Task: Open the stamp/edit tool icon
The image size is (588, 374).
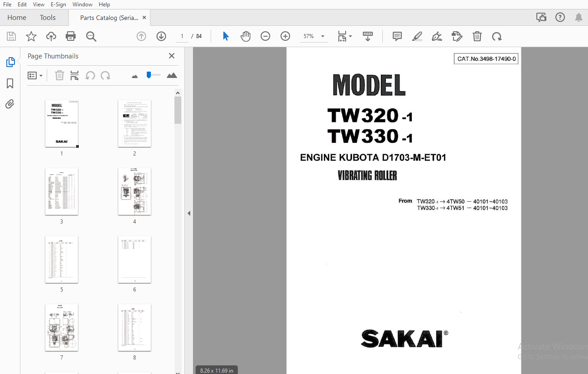Action: pos(457,36)
